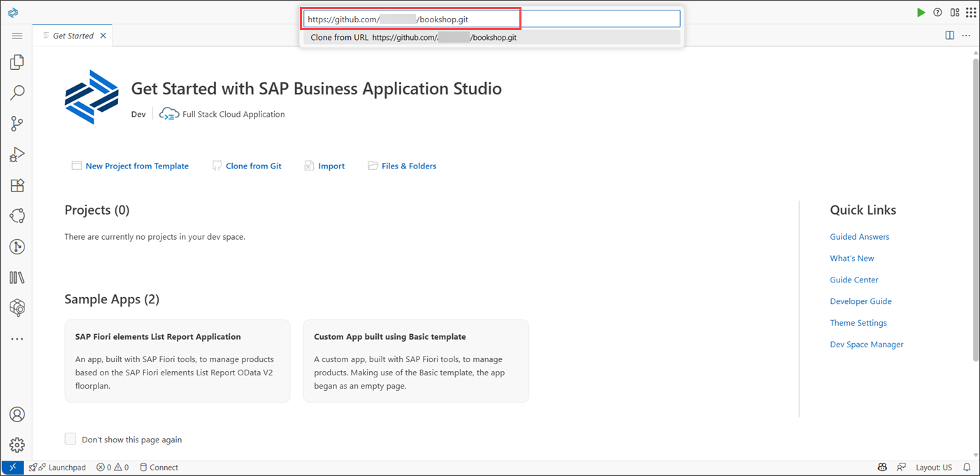Viewport: 980px width, 476px height.
Task: Open the Custom App Basic template sample card
Action: click(416, 361)
